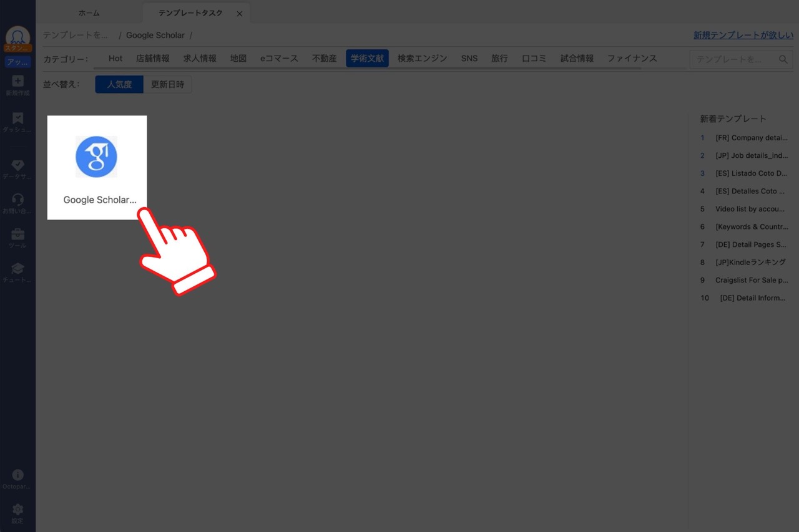Close the テンプレートタスク tab
799x532 pixels.
(x=239, y=13)
